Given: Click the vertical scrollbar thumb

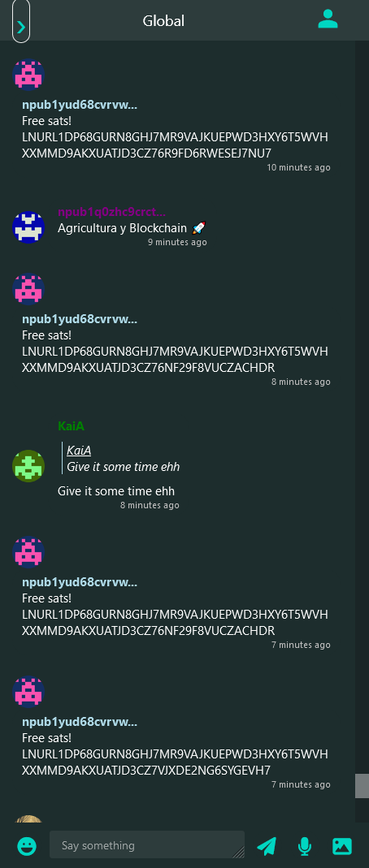Looking at the screenshot, I should pos(362,785).
